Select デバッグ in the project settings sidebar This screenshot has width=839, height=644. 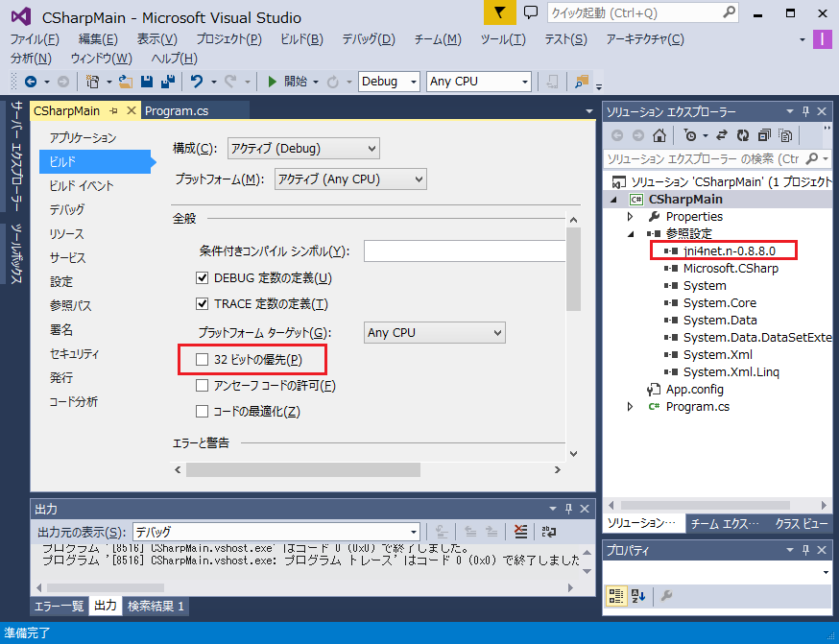67,209
